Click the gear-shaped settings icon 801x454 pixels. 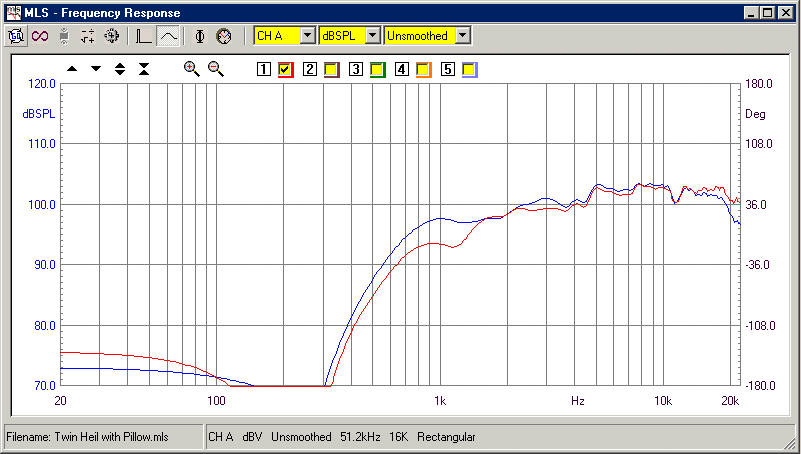pyautogui.click(x=111, y=36)
